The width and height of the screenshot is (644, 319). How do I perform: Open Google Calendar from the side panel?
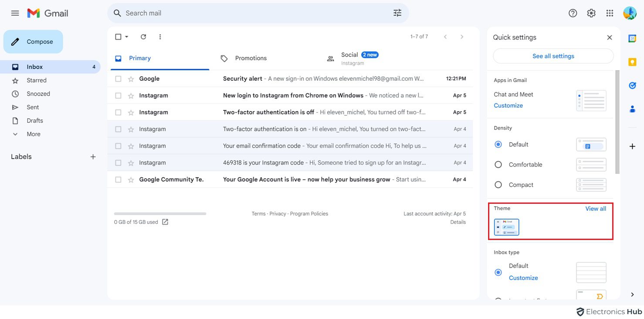click(x=632, y=38)
